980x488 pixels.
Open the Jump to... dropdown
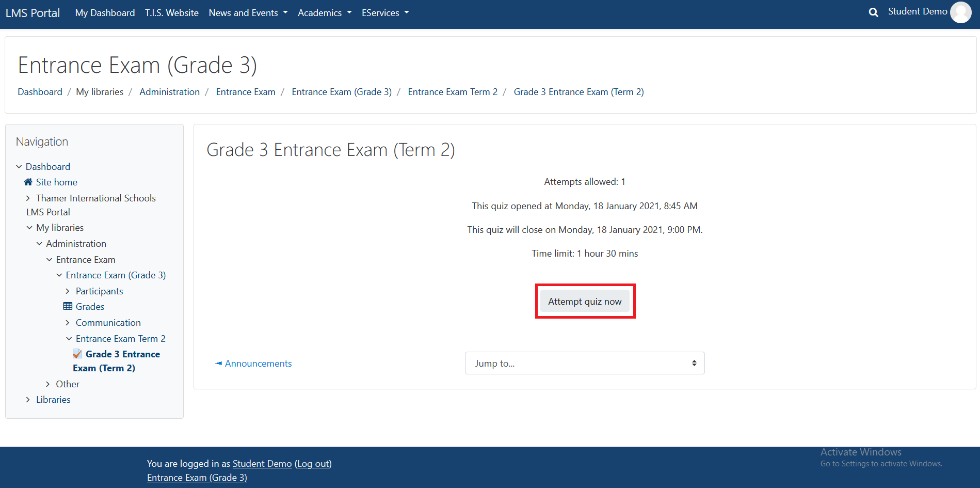[585, 363]
